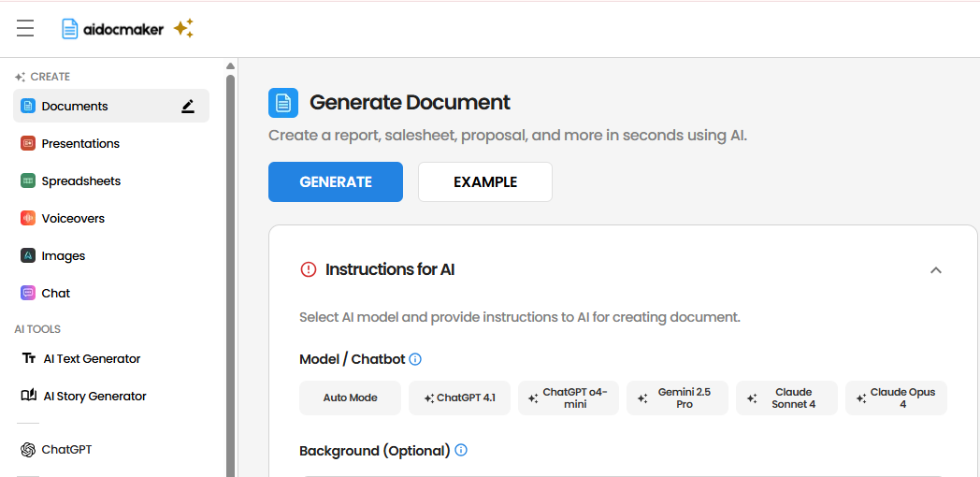Click the EXAMPLE button
The image size is (980, 477).
(x=484, y=182)
